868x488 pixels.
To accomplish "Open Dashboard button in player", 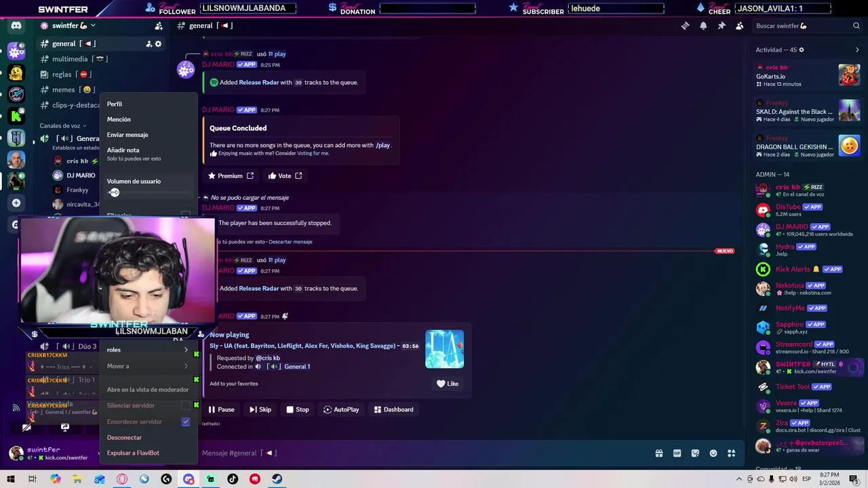I will tap(394, 409).
